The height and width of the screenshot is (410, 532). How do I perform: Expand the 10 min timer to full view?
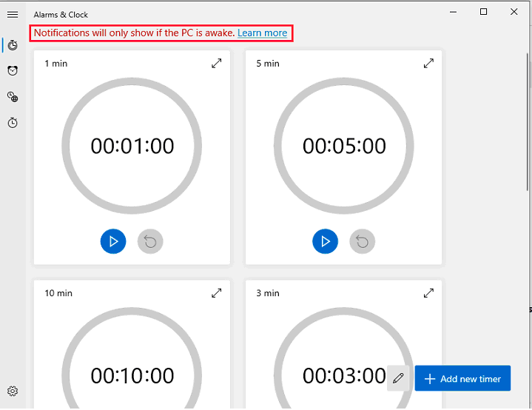pos(217,293)
